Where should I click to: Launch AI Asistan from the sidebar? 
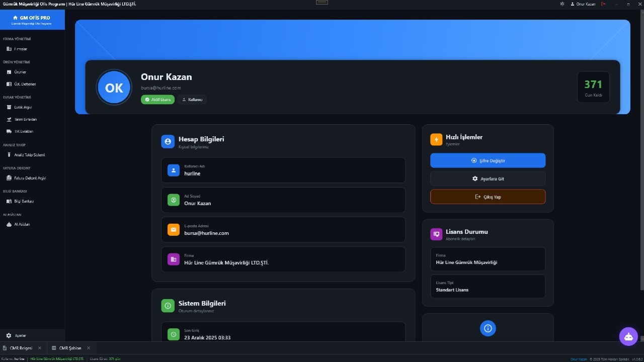click(22, 224)
